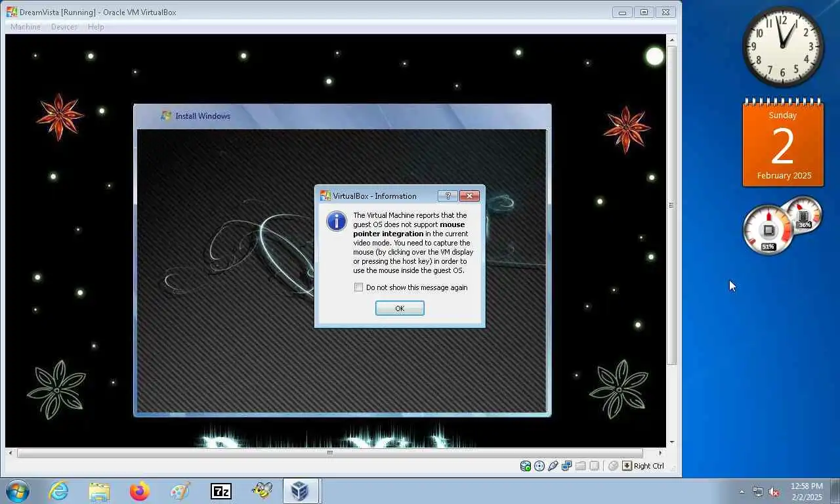The image size is (840, 504).
Task: Open the Windows Start menu
Action: click(x=18, y=491)
